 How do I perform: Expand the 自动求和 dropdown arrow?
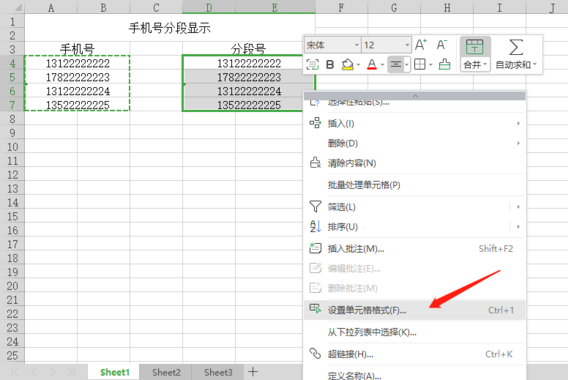tap(535, 64)
